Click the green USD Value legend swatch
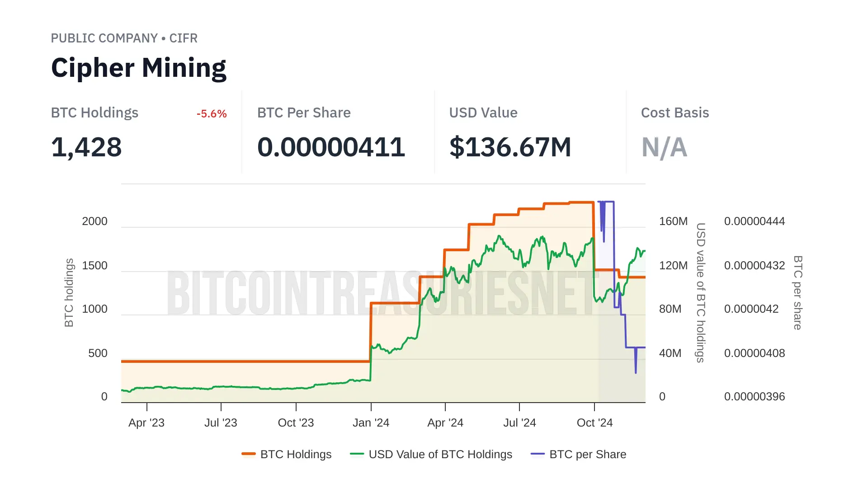The height and width of the screenshot is (488, 868). 357,454
